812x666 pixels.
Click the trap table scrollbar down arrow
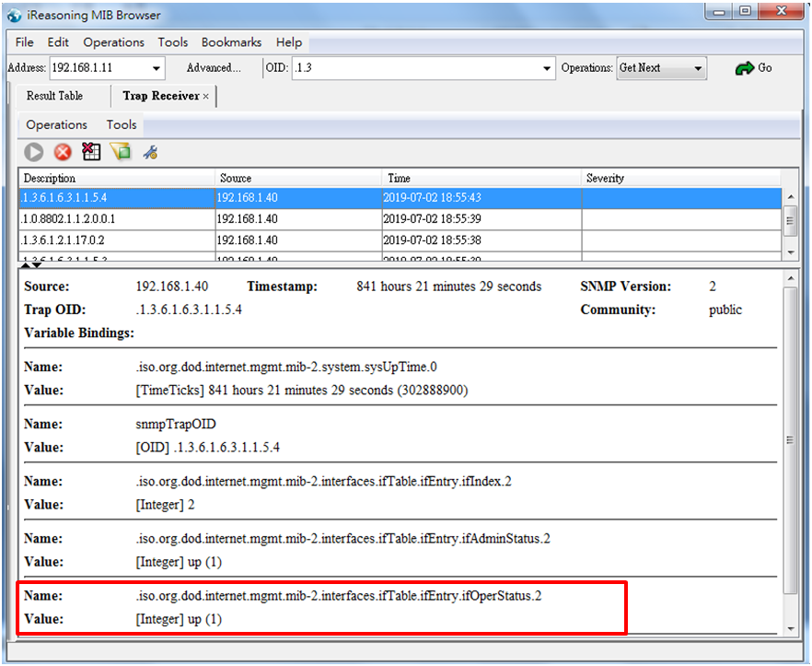click(x=790, y=252)
